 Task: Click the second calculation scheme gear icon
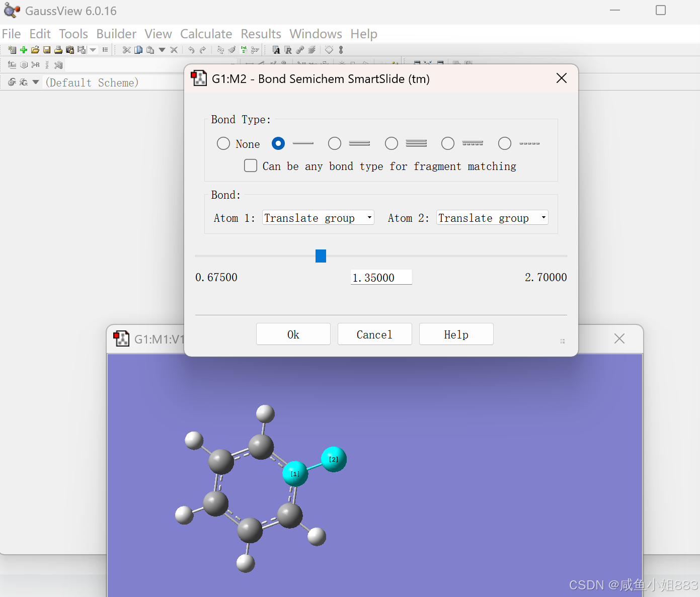tap(24, 82)
